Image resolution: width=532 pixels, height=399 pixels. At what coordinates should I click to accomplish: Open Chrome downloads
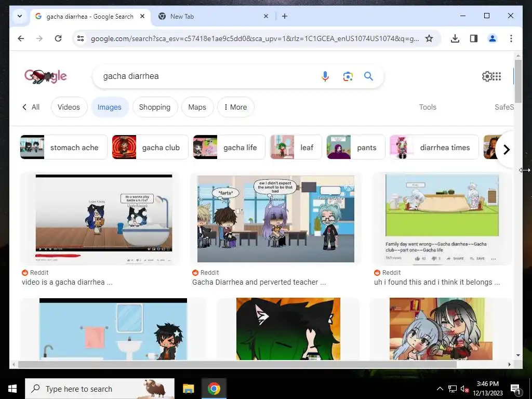(455, 38)
